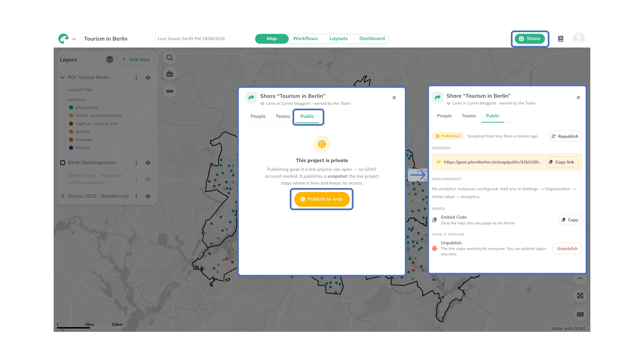
Task: Toggle fullscreen map icon
Action: tap(580, 296)
